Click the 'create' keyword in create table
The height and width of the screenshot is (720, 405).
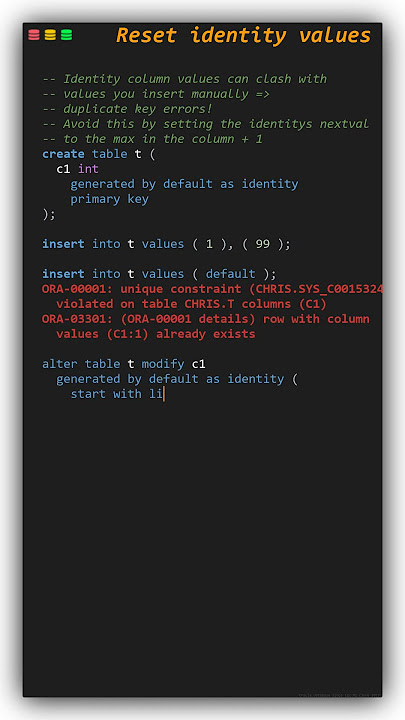pyautogui.click(x=63, y=154)
